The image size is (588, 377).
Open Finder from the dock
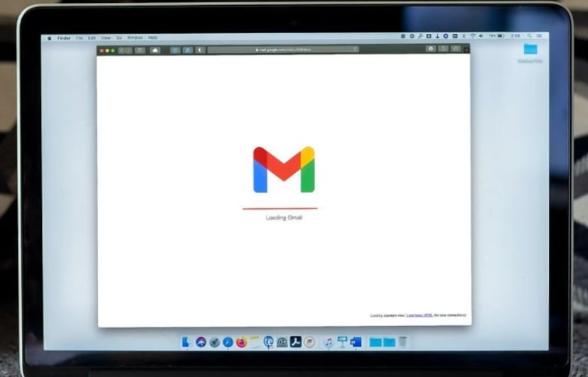187,342
